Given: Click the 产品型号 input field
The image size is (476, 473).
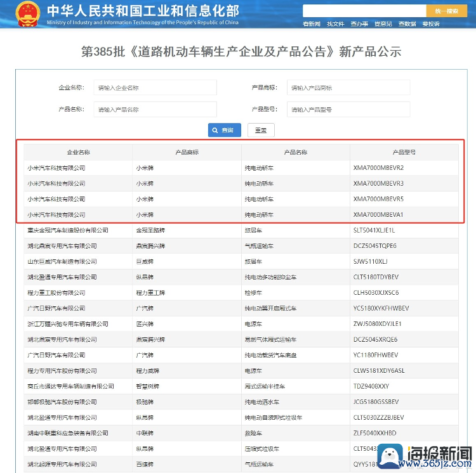Looking at the screenshot, I should pyautogui.click(x=348, y=110).
